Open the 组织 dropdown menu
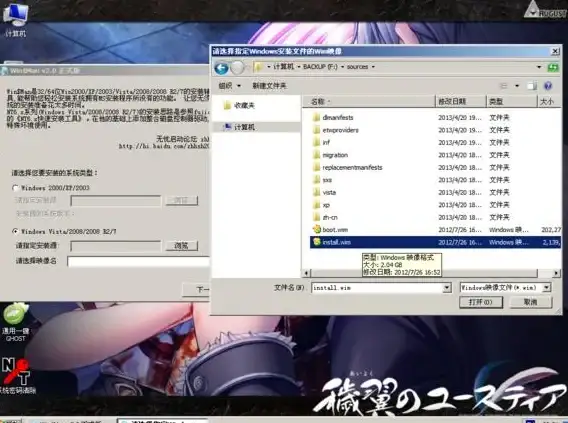 click(x=230, y=86)
